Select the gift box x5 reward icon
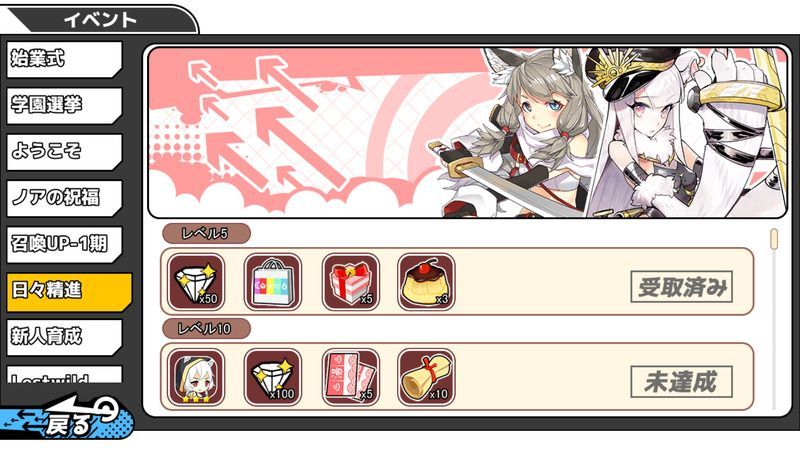Viewport: 800px width, 450px height. coord(350,282)
